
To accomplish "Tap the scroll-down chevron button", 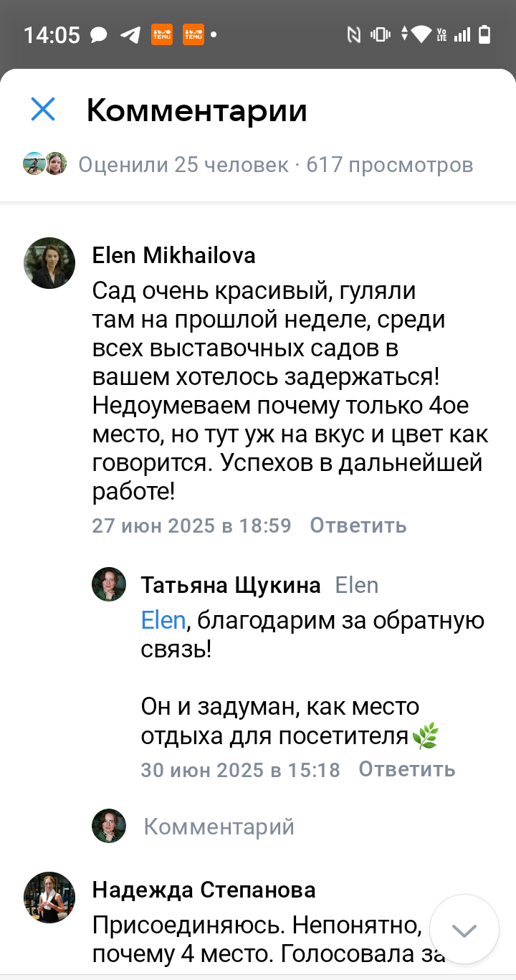I will (464, 930).
